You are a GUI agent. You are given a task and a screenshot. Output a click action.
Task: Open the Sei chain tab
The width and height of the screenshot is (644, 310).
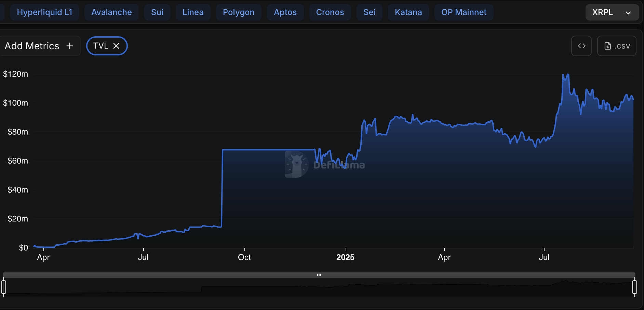(370, 12)
